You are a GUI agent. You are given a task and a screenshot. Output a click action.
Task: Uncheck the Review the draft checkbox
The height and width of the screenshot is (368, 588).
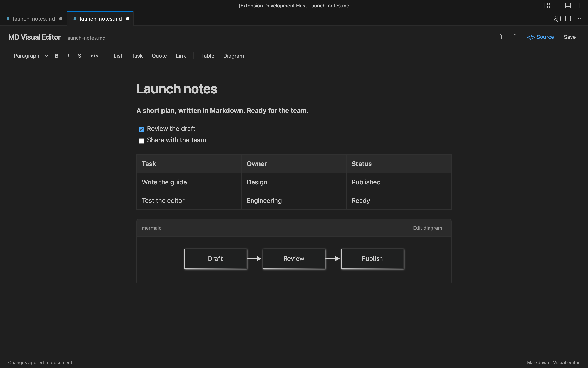pos(141,129)
